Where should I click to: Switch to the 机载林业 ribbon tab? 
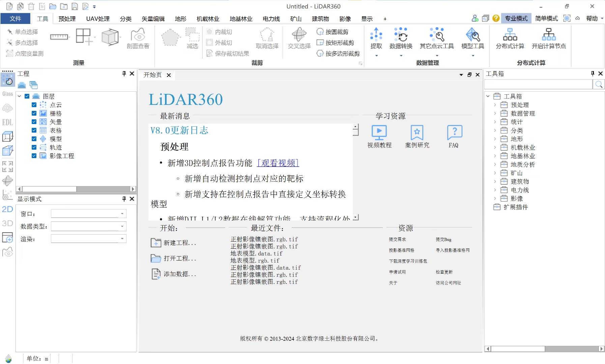[x=208, y=19]
